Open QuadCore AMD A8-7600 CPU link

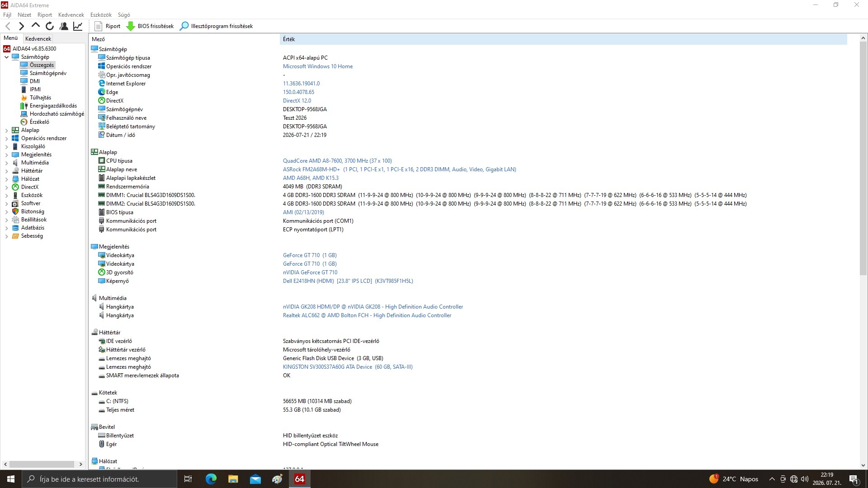point(337,161)
